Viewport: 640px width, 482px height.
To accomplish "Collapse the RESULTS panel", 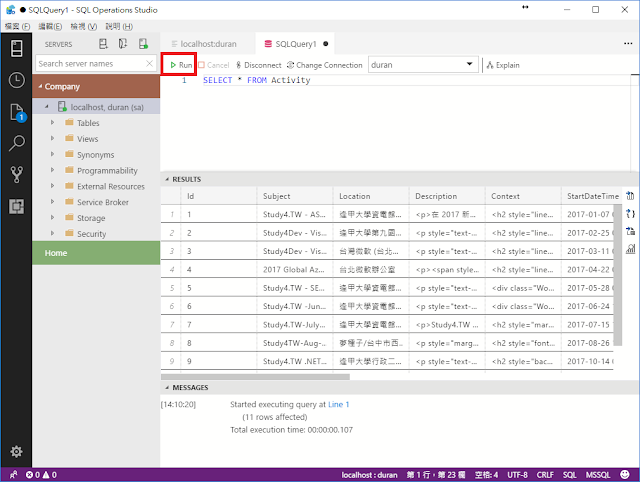I will click(x=167, y=179).
